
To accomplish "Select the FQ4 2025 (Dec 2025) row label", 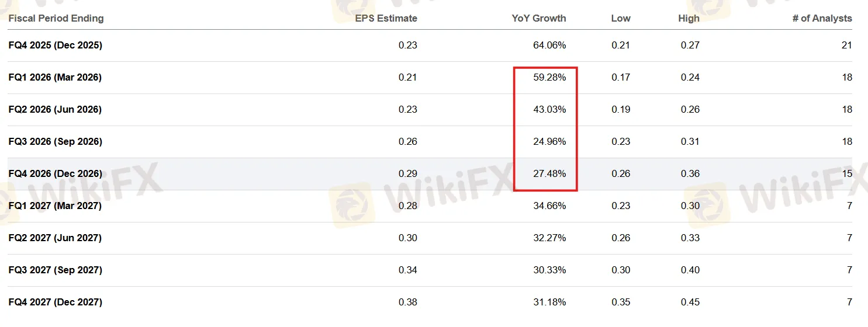I will coord(56,45).
